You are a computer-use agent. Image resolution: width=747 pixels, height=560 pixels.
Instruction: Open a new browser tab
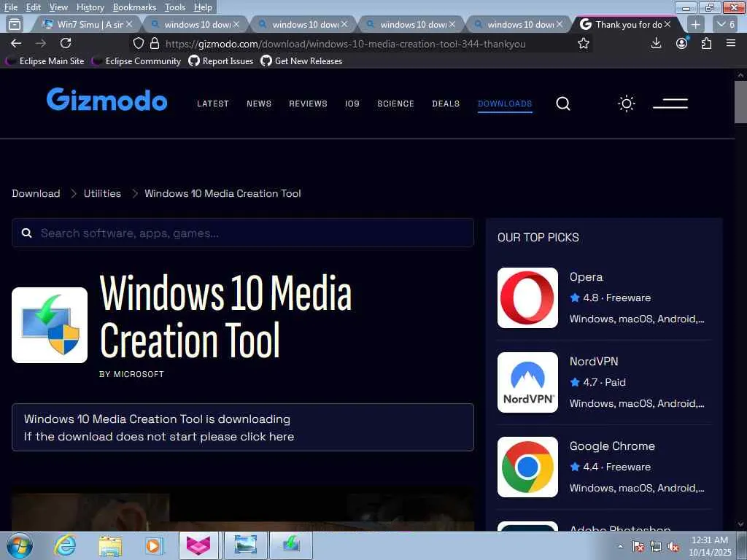695,24
